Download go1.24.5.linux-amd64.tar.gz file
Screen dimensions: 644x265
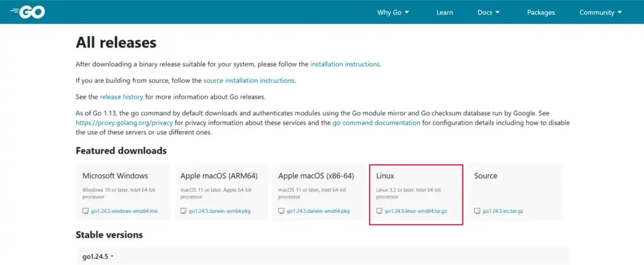tap(415, 211)
